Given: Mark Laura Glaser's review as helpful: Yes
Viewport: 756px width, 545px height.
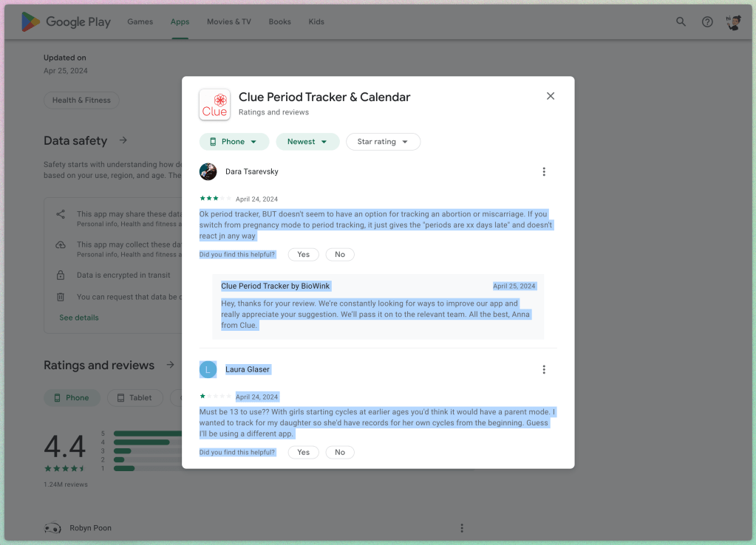Looking at the screenshot, I should tap(303, 452).
